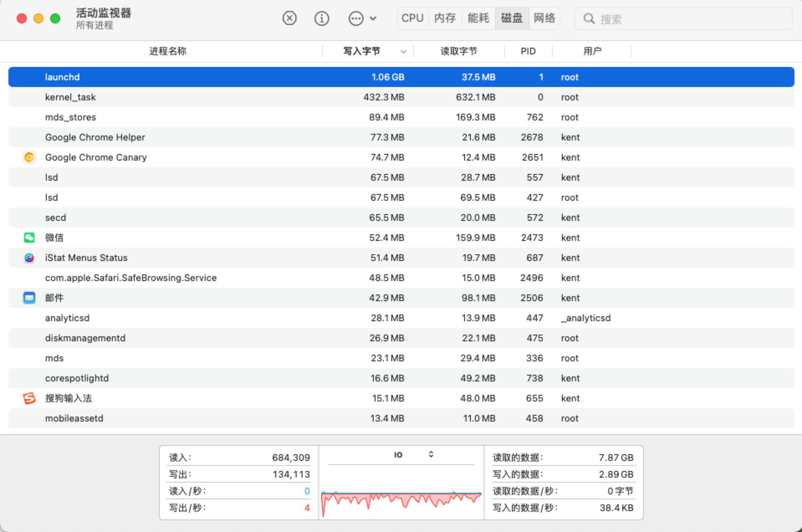This screenshot has width=802, height=532.
Task: Open process info with the i icon
Action: 322,18
